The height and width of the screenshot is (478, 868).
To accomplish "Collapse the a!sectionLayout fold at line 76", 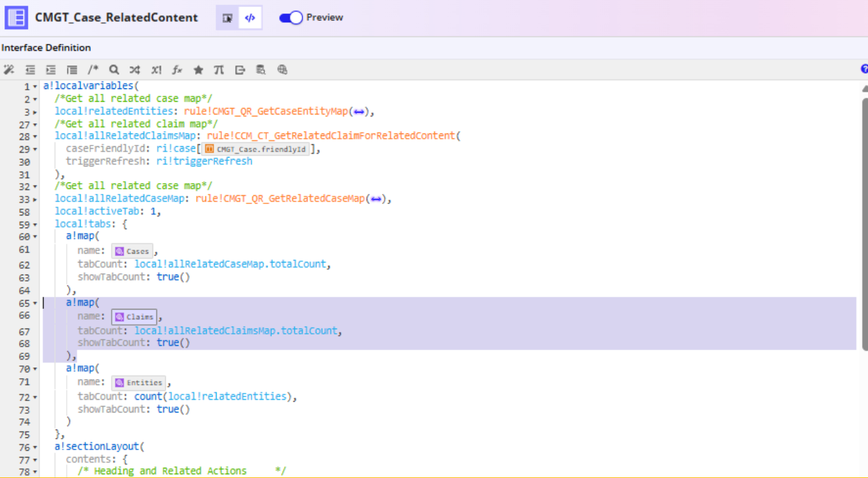I will point(35,447).
